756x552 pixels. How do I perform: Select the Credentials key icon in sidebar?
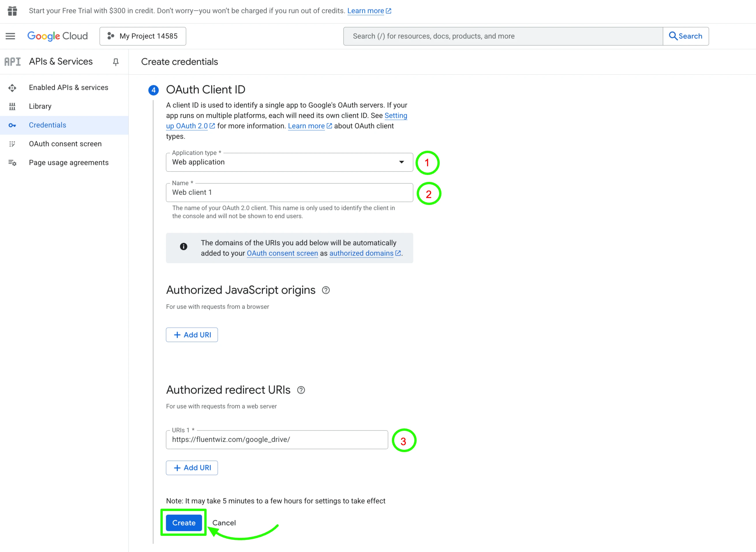pos(12,125)
